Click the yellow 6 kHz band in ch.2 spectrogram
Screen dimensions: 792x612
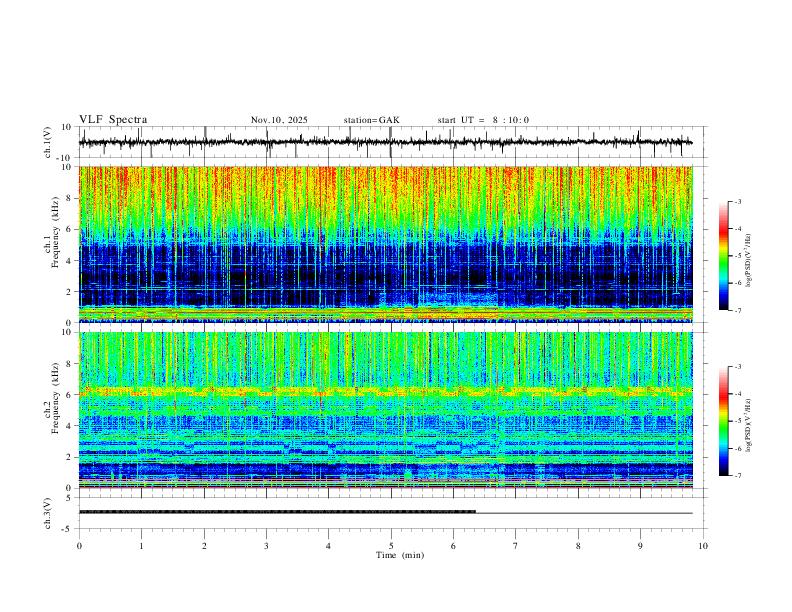[385, 391]
